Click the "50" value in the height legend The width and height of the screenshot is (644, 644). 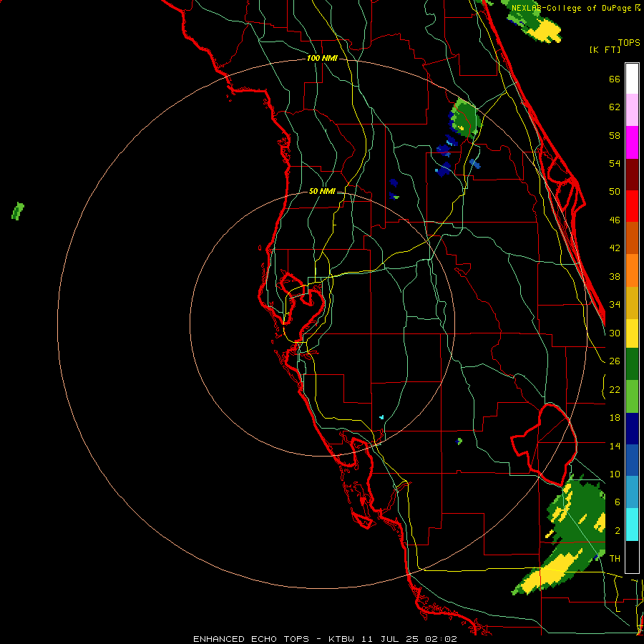(x=615, y=192)
